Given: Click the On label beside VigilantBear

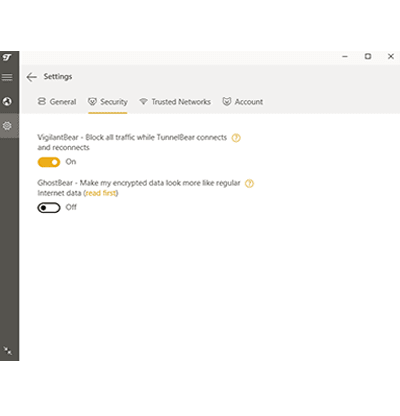Looking at the screenshot, I should [71, 162].
